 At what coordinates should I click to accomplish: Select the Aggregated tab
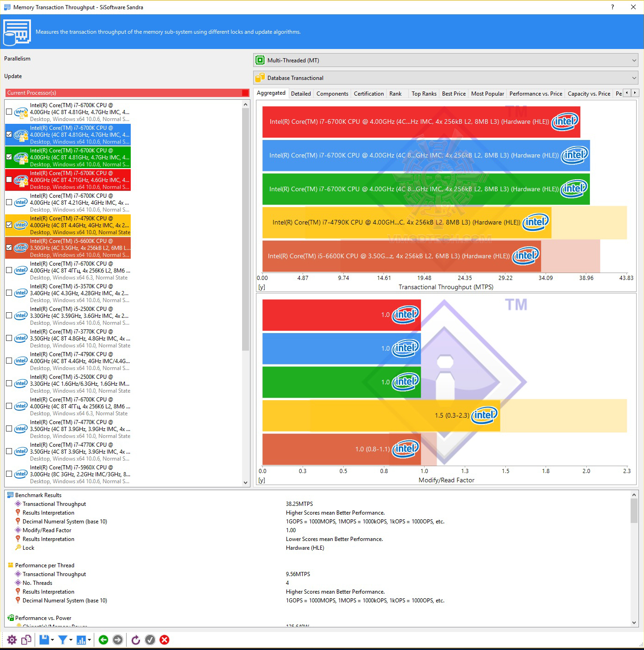click(271, 93)
